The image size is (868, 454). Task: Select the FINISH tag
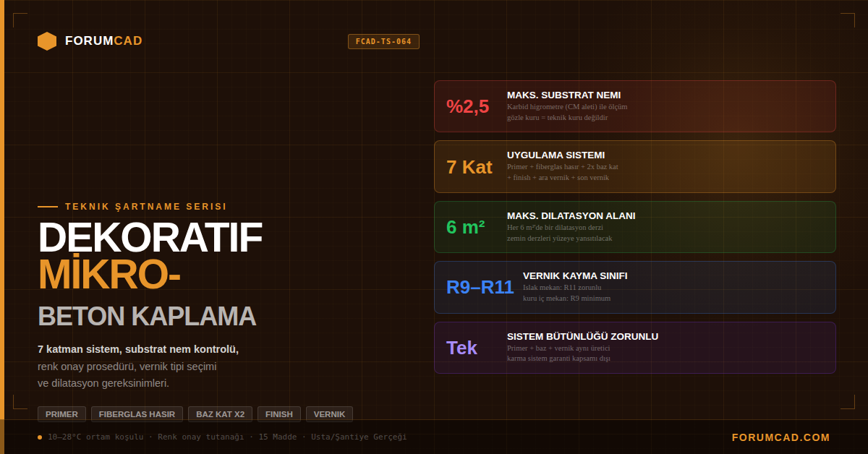click(279, 414)
